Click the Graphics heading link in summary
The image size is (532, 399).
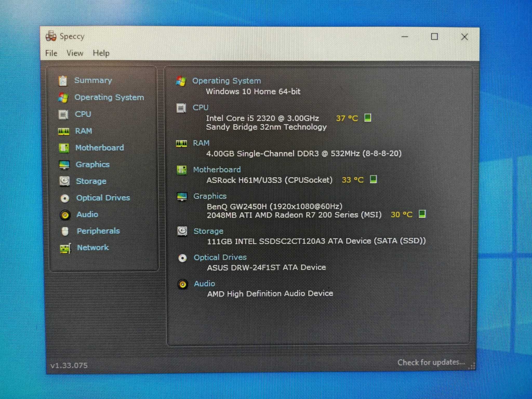210,196
